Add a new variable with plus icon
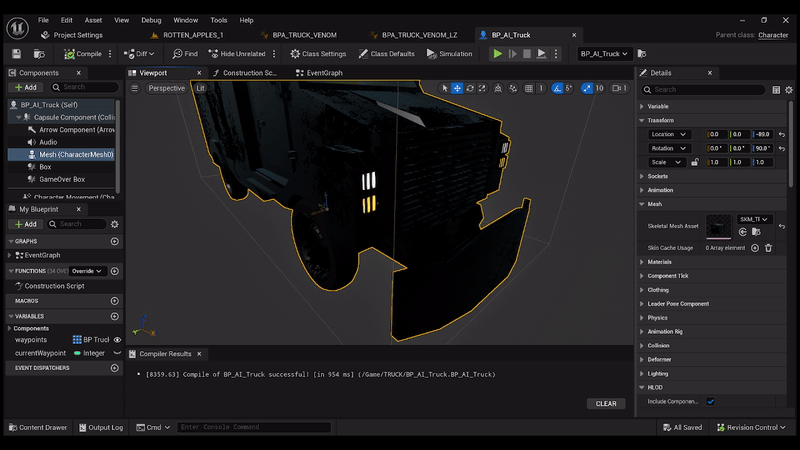 114,316
